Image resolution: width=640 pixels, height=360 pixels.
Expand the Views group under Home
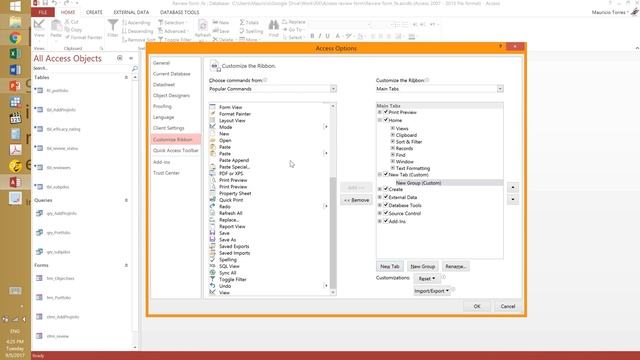click(393, 128)
